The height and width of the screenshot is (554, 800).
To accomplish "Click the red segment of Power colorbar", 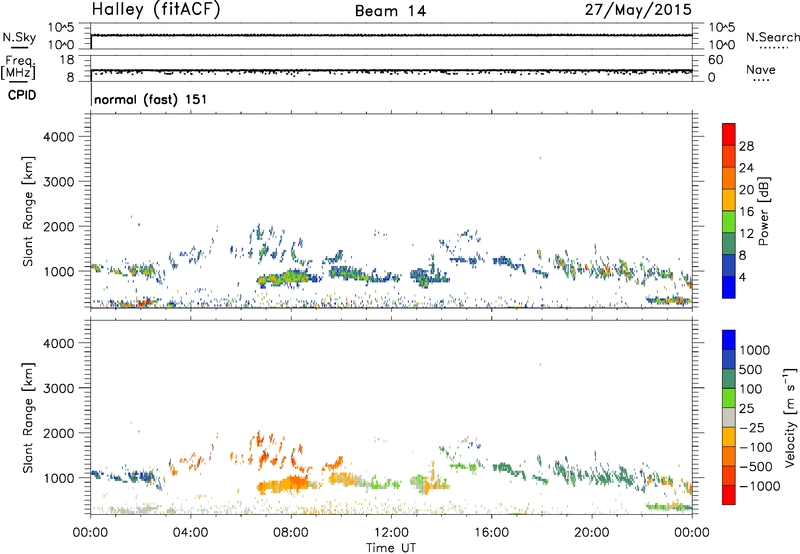I will point(729,134).
